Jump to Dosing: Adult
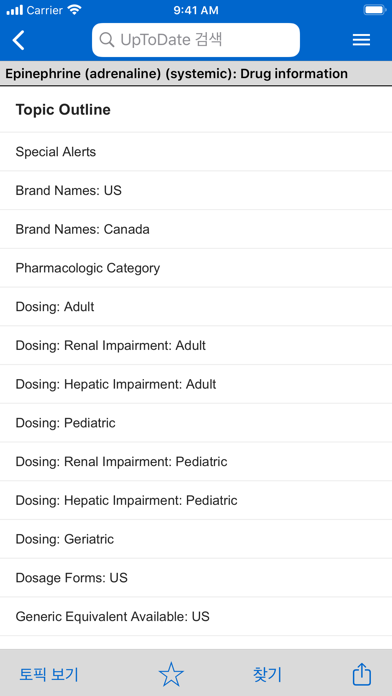This screenshot has width=392, height=696. 196,307
